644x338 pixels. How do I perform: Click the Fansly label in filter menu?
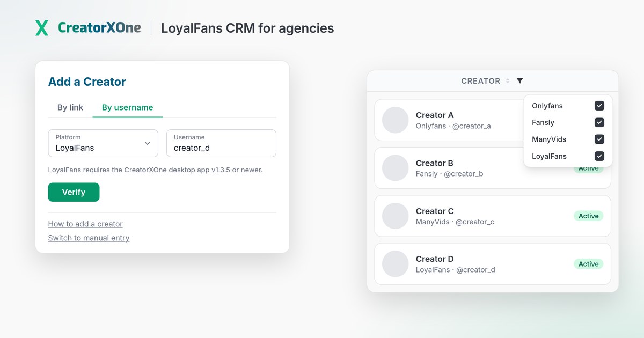[543, 122]
